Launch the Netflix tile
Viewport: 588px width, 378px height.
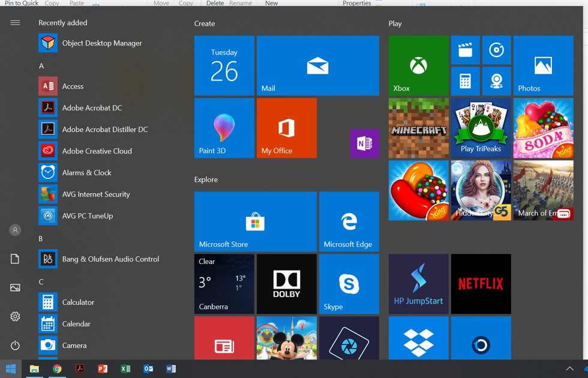coord(481,284)
